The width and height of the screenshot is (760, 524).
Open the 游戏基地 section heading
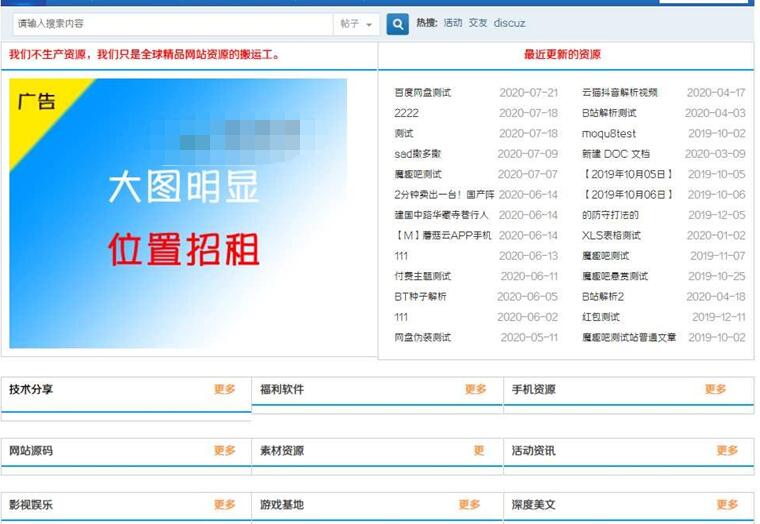point(282,505)
